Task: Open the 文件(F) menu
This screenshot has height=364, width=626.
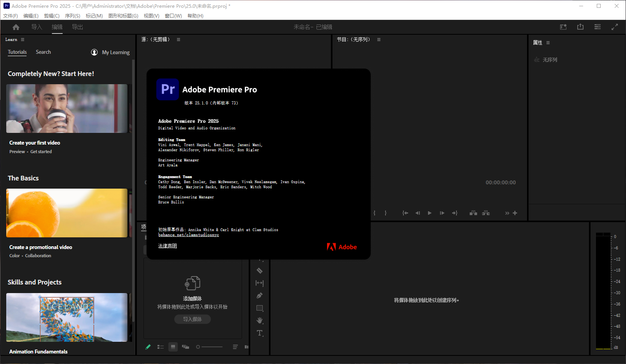Action: pyautogui.click(x=11, y=16)
